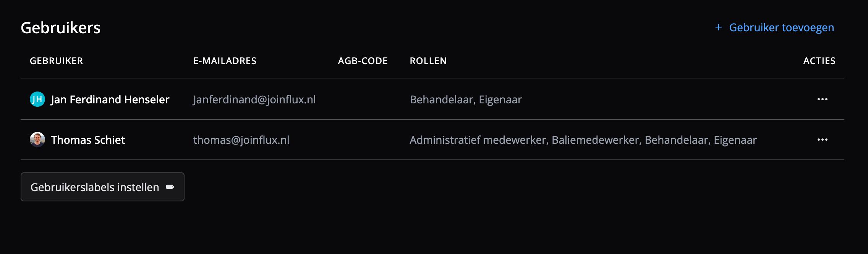Click Thomas Schiet's profile photo avatar
The image size is (868, 254).
click(x=37, y=140)
